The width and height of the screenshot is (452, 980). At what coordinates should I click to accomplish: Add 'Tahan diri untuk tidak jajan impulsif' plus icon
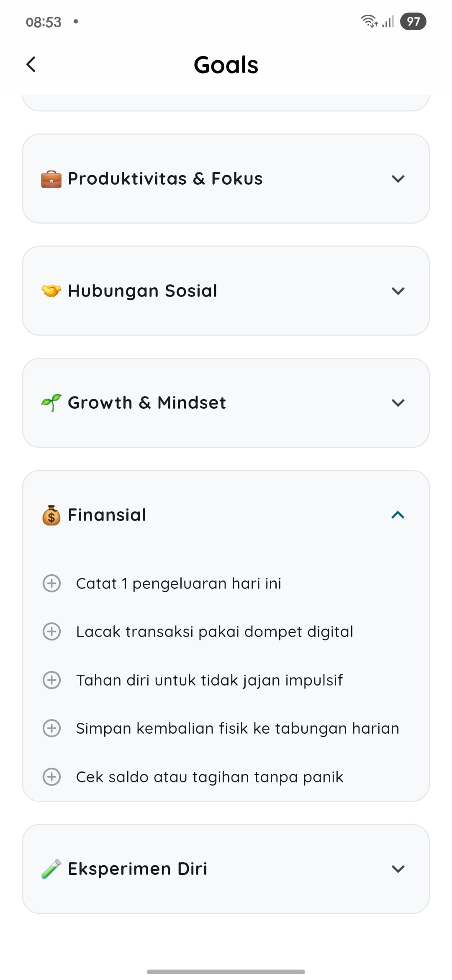click(x=51, y=680)
